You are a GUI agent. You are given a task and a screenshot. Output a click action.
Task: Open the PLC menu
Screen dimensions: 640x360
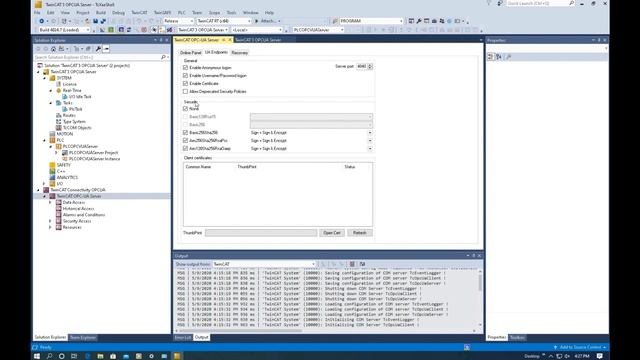point(181,13)
